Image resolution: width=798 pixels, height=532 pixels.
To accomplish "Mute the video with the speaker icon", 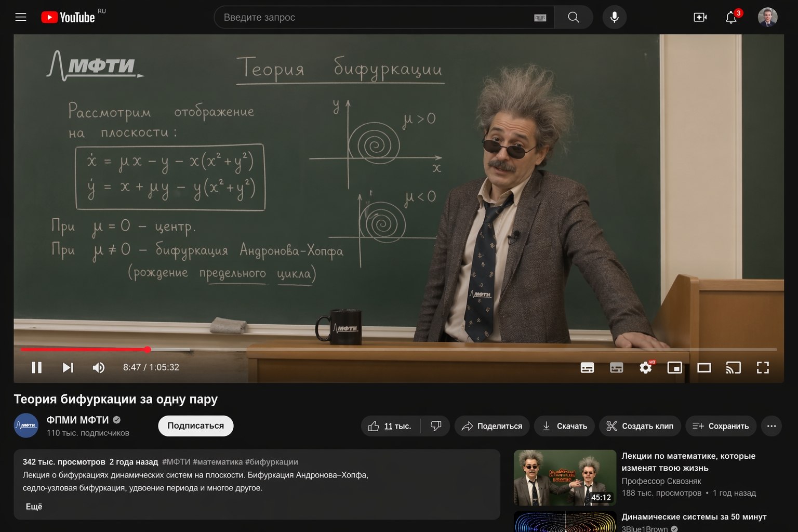I will point(98,367).
